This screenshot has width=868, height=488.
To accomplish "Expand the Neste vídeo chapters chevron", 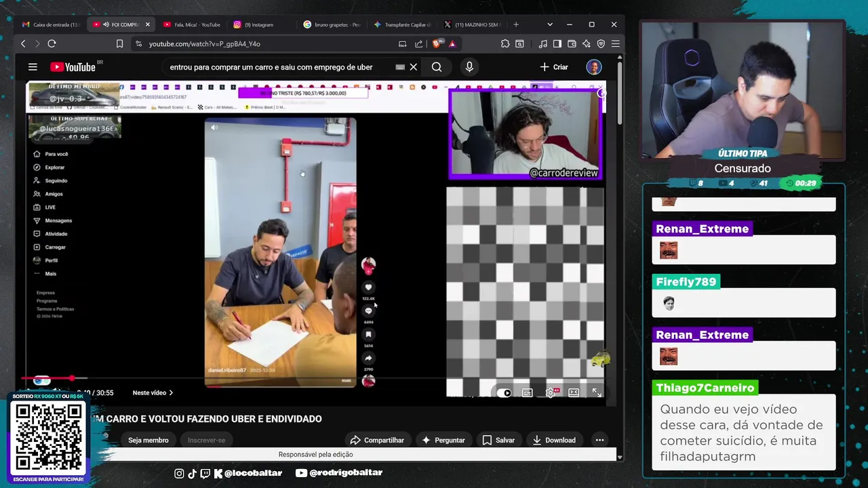I will pos(171,392).
